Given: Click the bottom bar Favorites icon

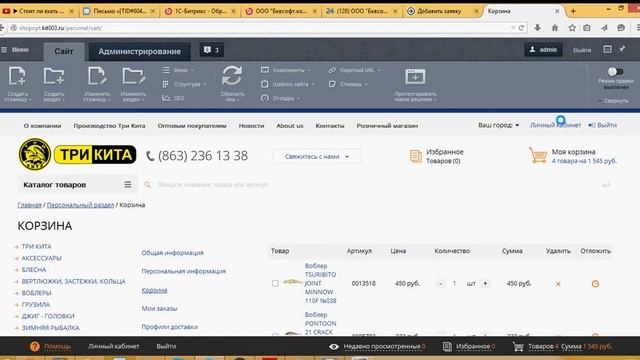Looking at the screenshot, I should coord(447,347).
